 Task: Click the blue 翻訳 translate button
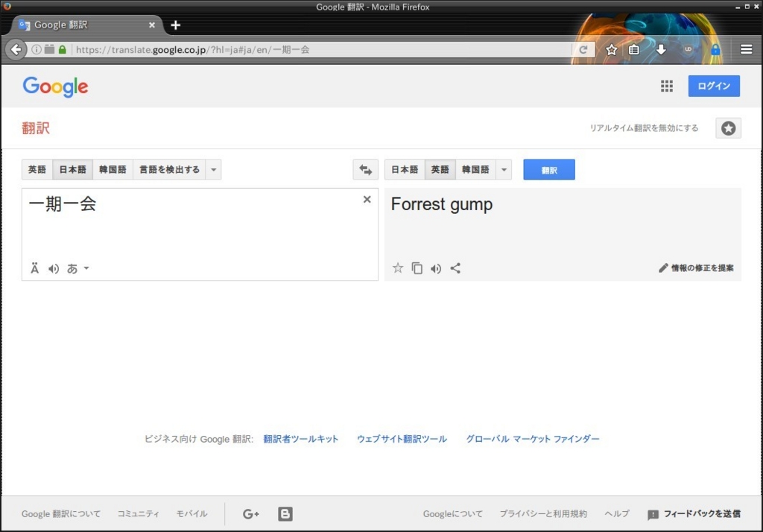[549, 169]
